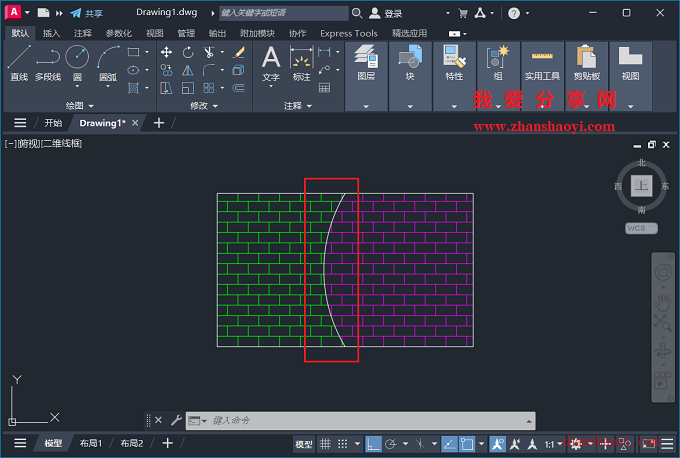Switch to Layout1 (布局1) tab
680x458 pixels.
coord(91,443)
